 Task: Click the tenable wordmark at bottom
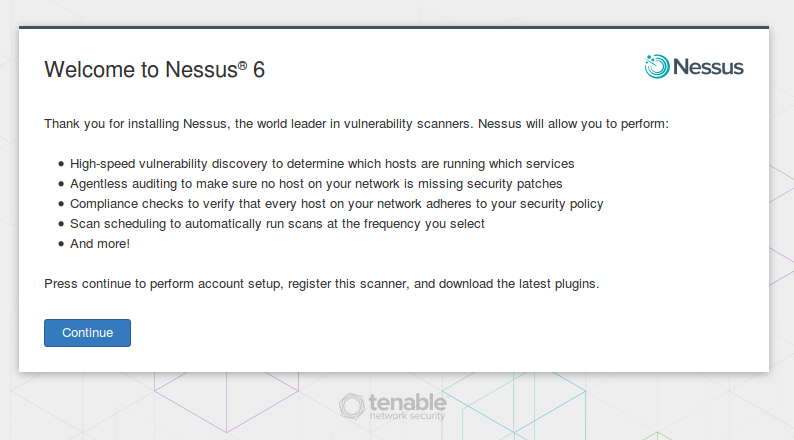[x=408, y=402]
